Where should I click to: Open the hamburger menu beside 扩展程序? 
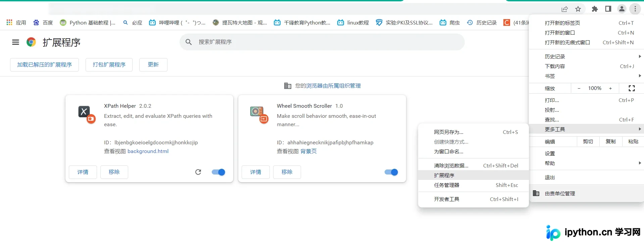tap(15, 42)
